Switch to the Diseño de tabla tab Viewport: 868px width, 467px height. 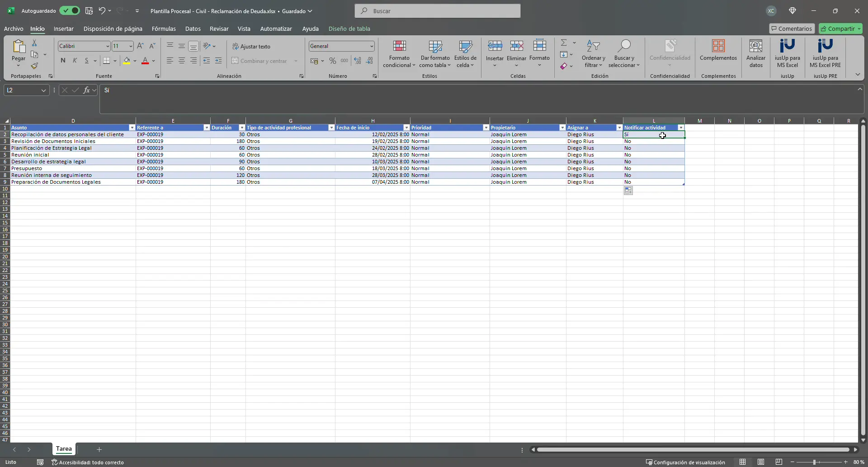point(349,29)
